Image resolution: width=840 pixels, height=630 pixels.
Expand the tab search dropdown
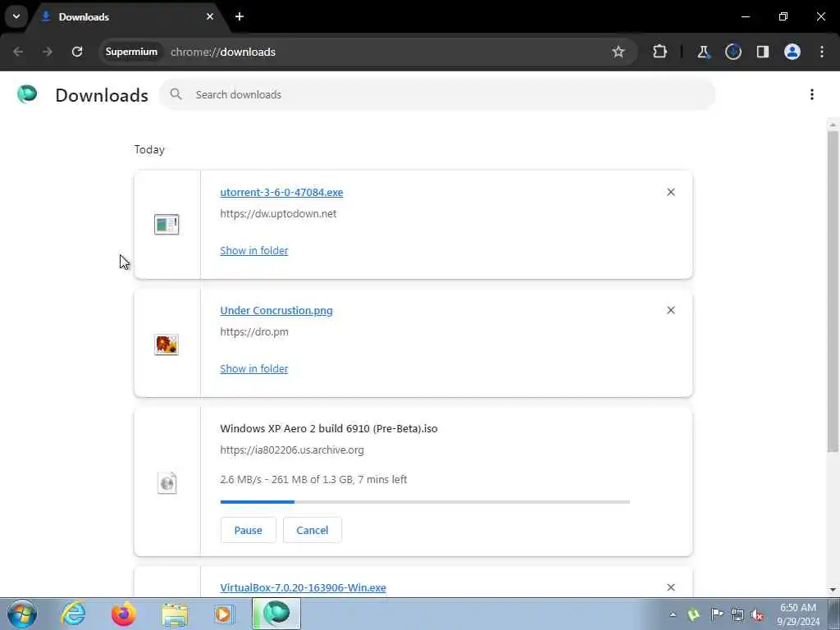pos(16,16)
